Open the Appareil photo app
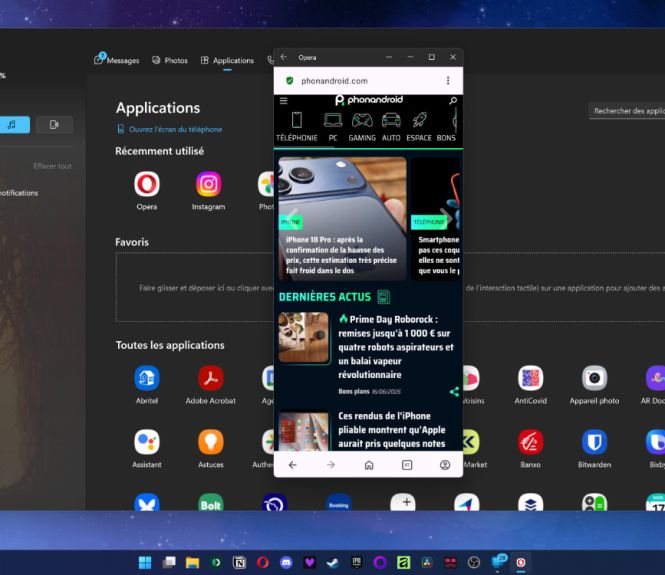Screen dimensions: 665x575 tap(594, 378)
